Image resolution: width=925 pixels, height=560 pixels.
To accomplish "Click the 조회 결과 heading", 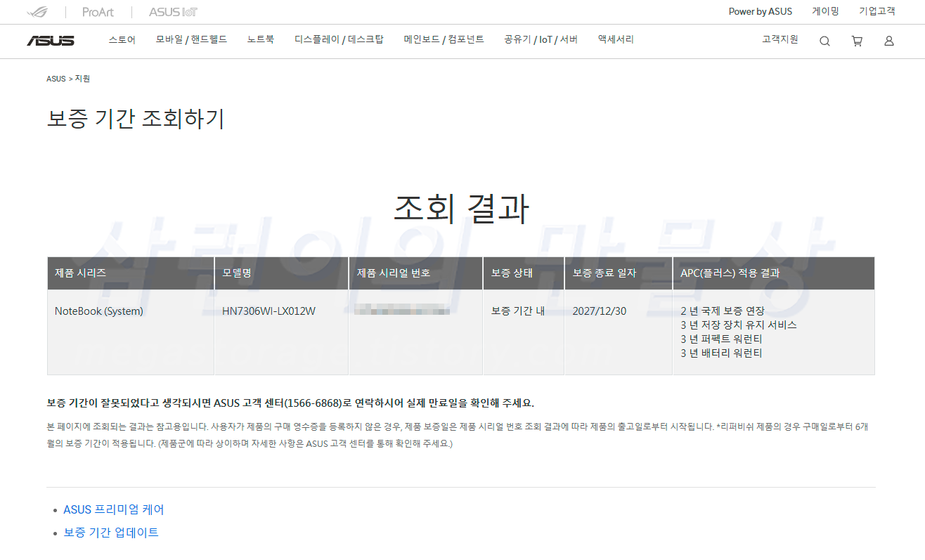I will pyautogui.click(x=461, y=208).
